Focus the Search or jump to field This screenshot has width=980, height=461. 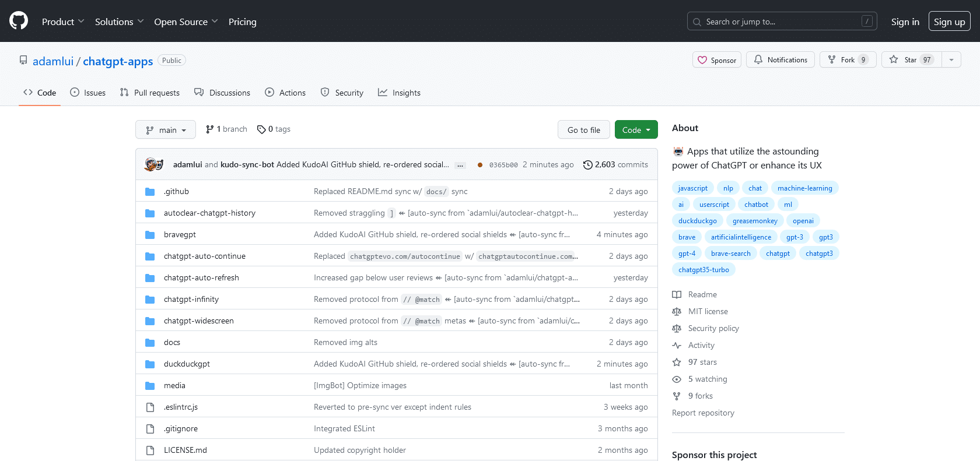782,22
